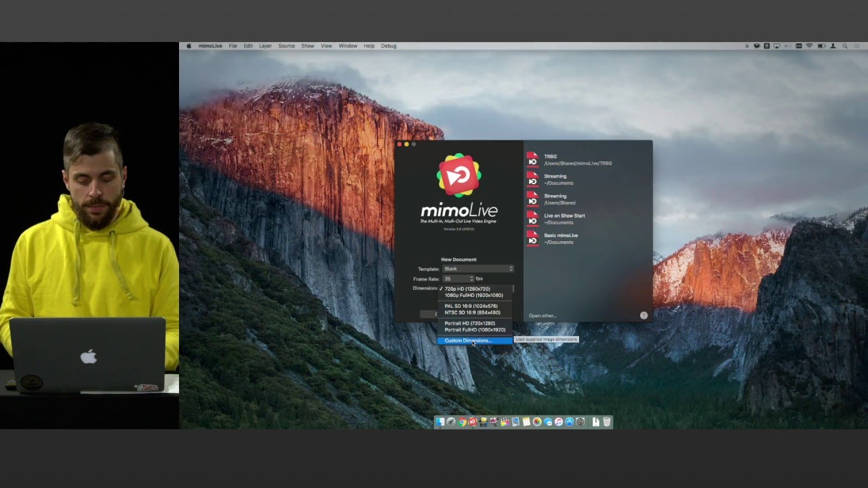The image size is (868, 488).
Task: Open Preview from the Dock
Action: tap(515, 422)
